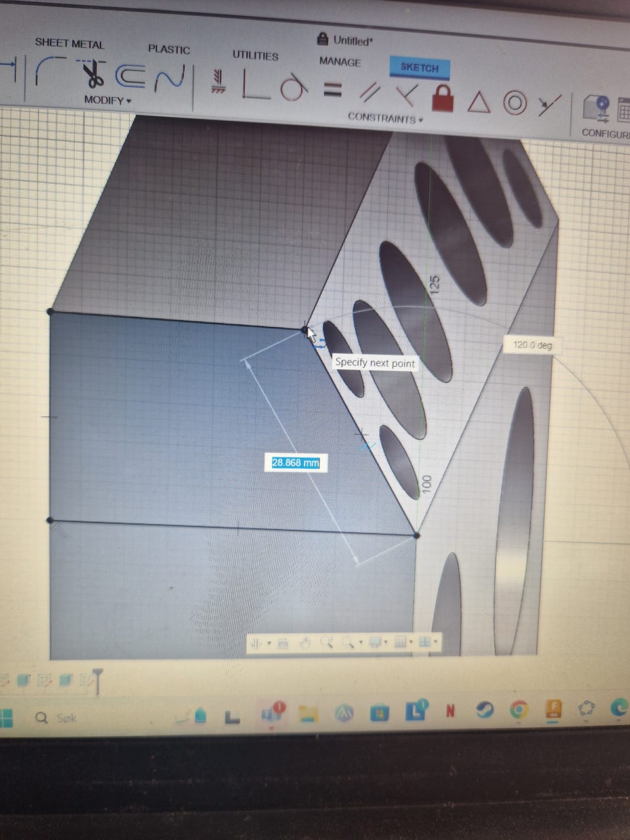Open Microsoft Edge from the taskbar
This screenshot has height=840, width=630.
(619, 707)
